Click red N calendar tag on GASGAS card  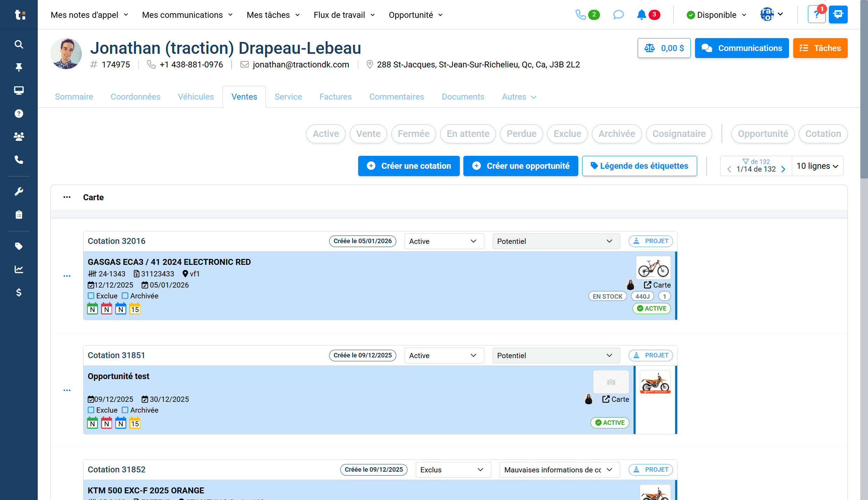pyautogui.click(x=107, y=309)
